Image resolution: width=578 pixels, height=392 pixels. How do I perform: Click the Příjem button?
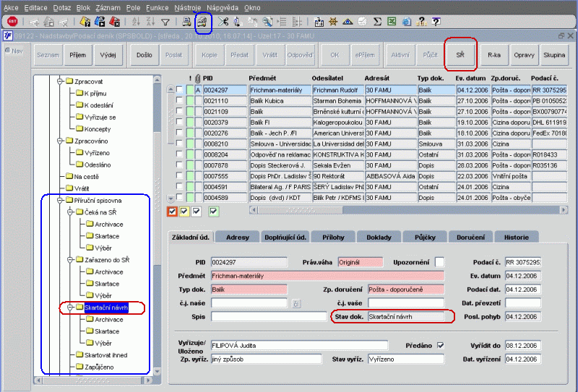[78, 55]
